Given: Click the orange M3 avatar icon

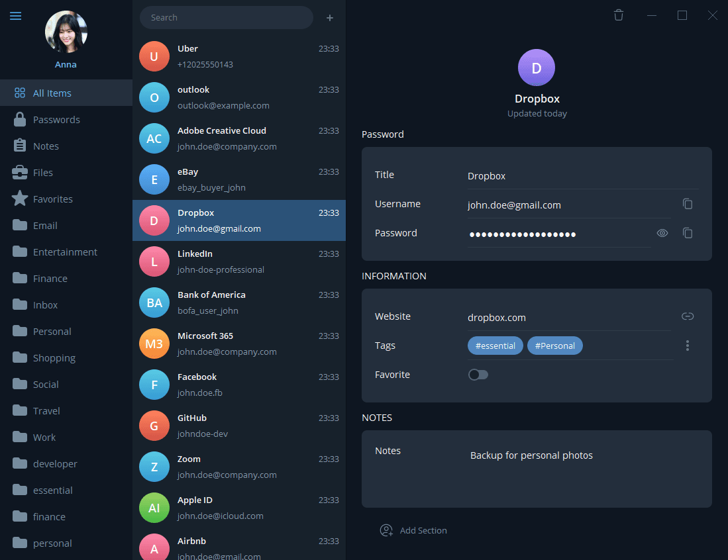Looking at the screenshot, I should coord(154,344).
